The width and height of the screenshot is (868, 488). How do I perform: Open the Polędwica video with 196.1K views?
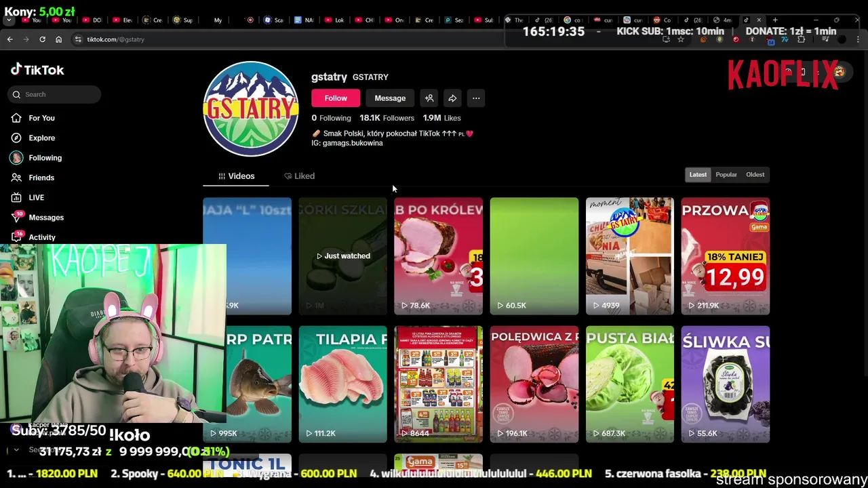[x=534, y=384]
